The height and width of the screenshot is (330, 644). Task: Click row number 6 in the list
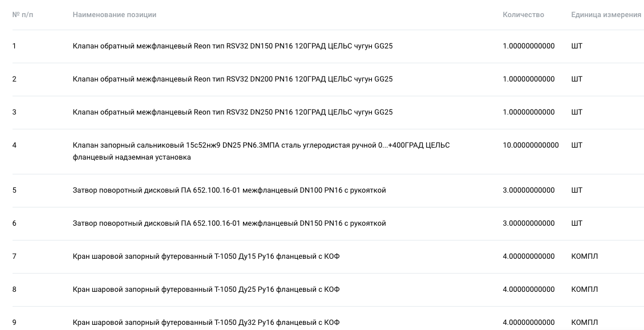14,223
